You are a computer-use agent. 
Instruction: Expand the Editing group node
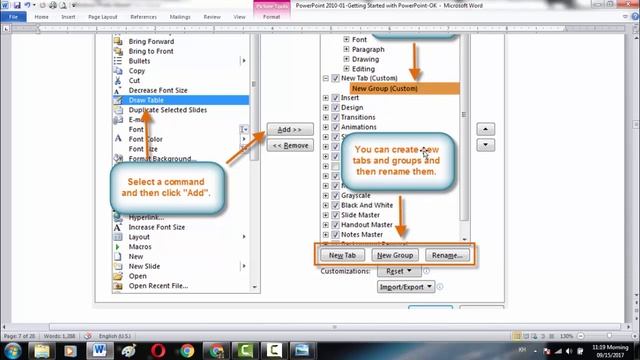(x=346, y=69)
